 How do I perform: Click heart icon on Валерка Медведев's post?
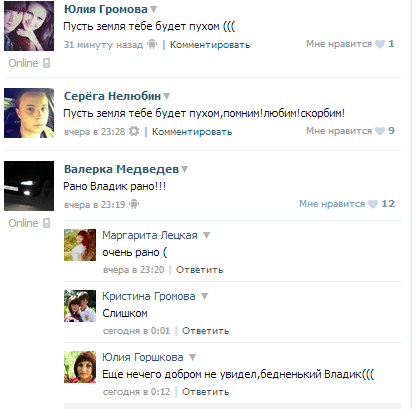pos(373,204)
